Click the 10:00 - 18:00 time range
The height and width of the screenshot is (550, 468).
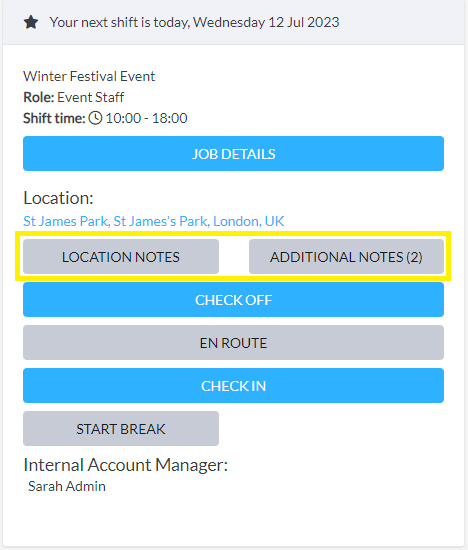[146, 118]
